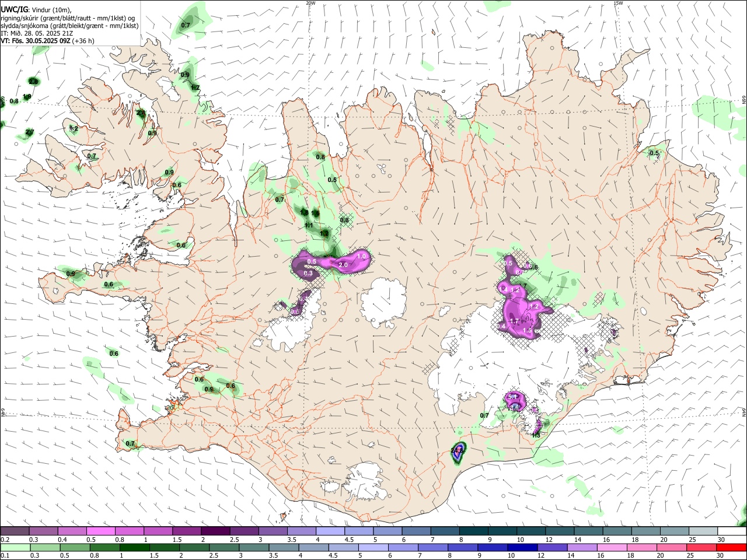
Task: Select the bright red 30 swatch in lower legend row
Action: pos(731,547)
